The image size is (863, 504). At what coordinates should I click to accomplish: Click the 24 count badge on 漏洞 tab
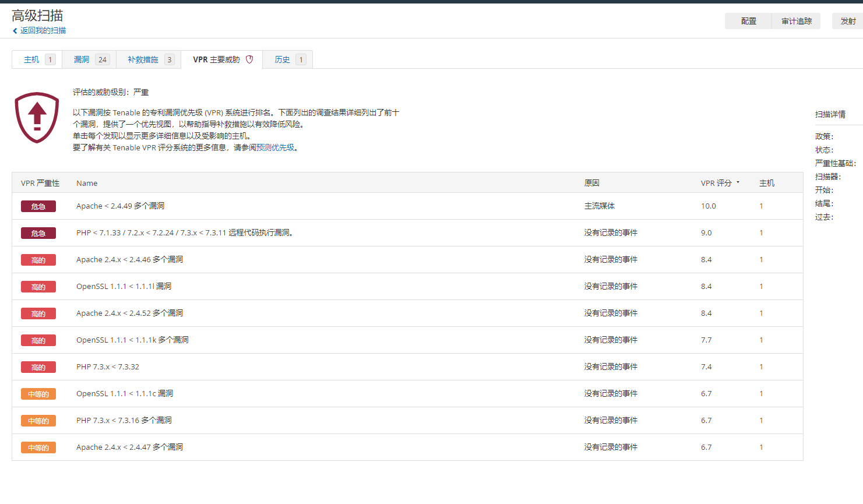(x=103, y=59)
